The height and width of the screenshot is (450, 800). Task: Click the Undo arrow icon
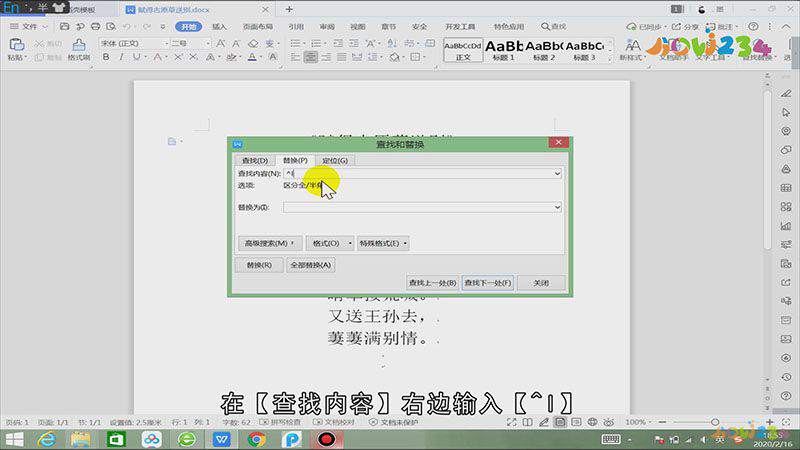(x=127, y=26)
